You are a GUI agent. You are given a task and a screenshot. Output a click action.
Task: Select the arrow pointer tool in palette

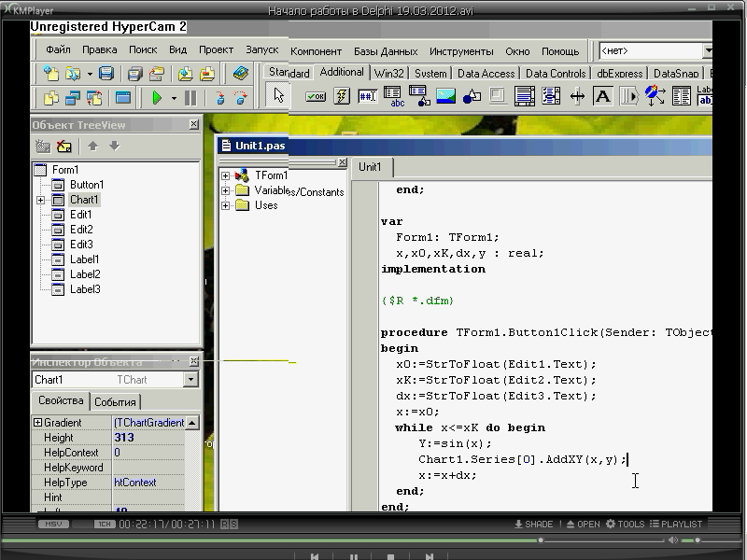[278, 95]
